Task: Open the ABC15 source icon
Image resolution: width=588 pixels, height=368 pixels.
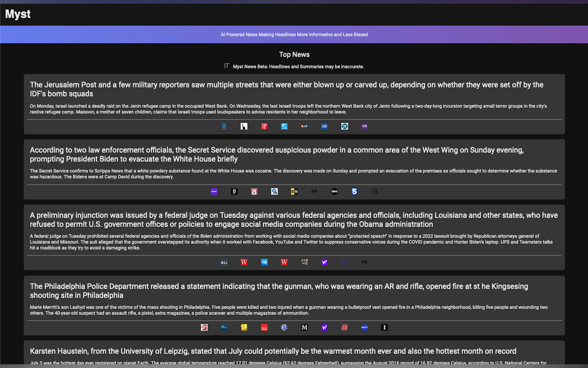Action: pos(294,191)
